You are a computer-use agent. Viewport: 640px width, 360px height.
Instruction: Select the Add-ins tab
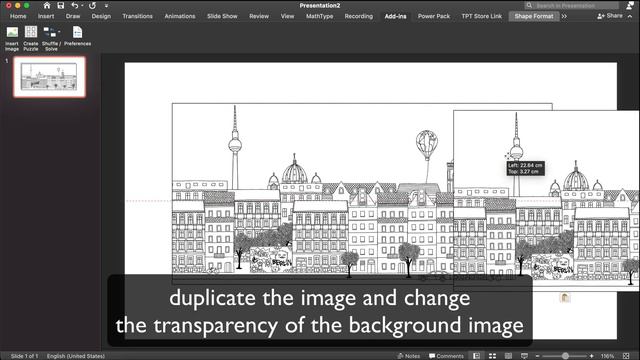[x=395, y=16]
